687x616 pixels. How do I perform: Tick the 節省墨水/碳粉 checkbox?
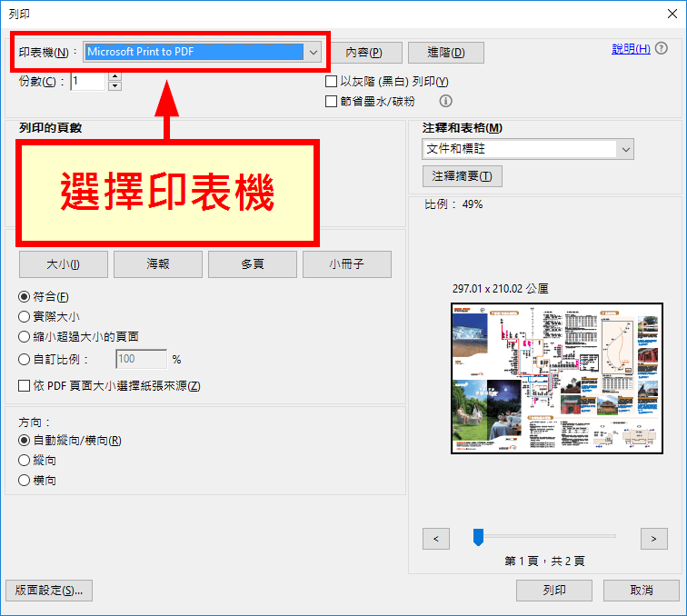[331, 101]
